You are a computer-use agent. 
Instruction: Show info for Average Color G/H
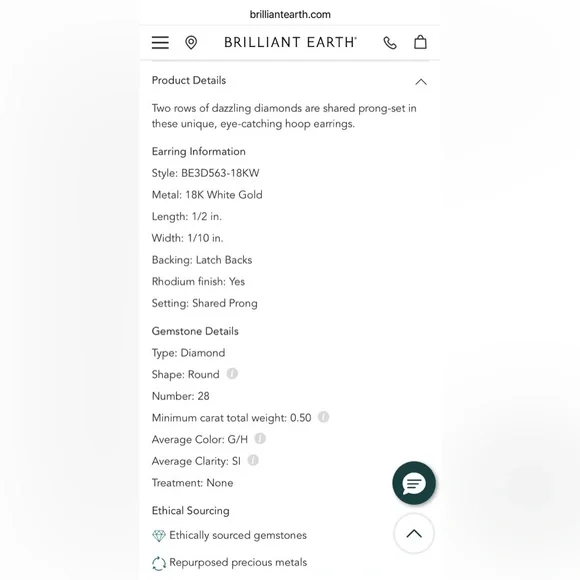click(260, 439)
